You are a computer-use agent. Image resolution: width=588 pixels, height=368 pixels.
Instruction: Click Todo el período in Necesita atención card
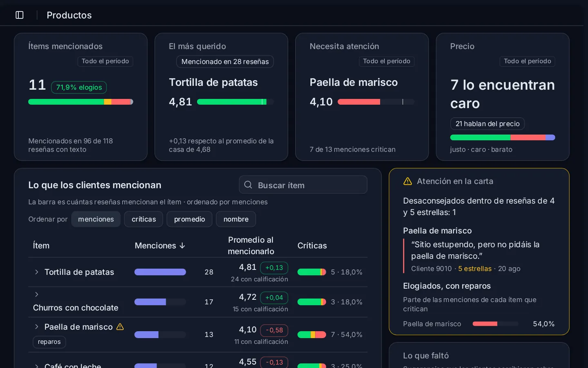(387, 61)
